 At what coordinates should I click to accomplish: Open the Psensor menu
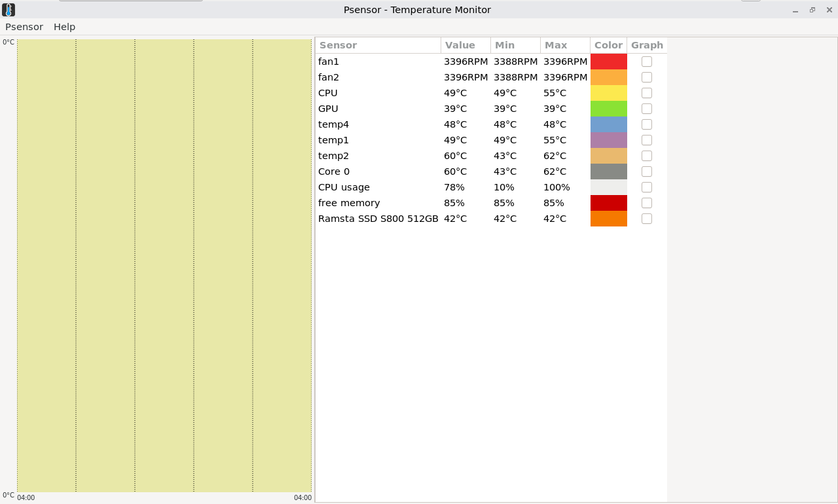24,27
